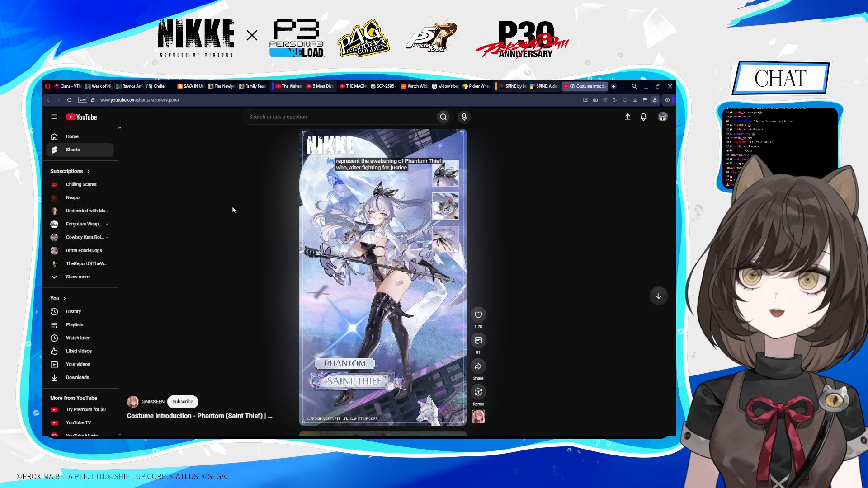Reload the page in the browser
Screen dimensions: 868x488
(69, 100)
